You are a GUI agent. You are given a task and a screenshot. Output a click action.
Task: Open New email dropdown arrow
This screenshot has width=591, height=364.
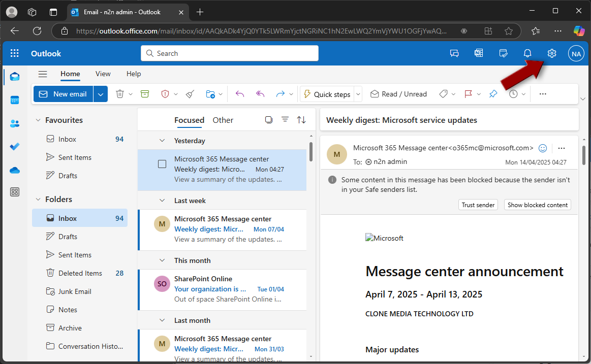click(x=101, y=94)
